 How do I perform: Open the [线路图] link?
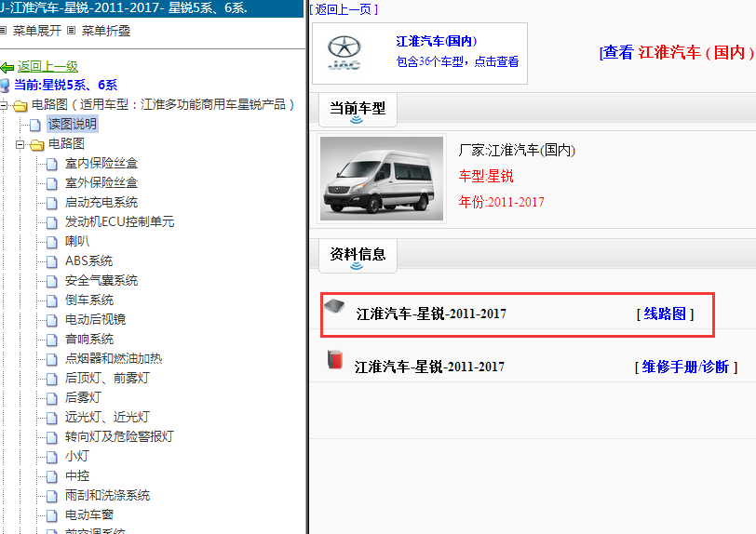click(665, 314)
